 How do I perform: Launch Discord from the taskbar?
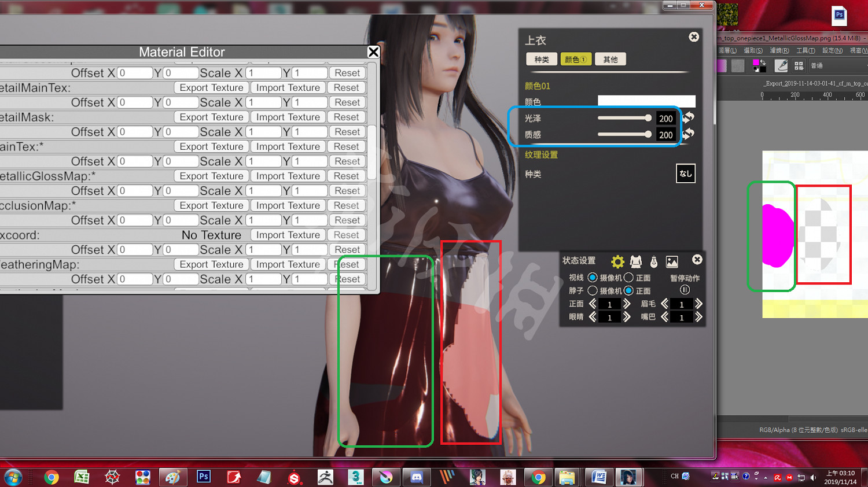coord(416,477)
